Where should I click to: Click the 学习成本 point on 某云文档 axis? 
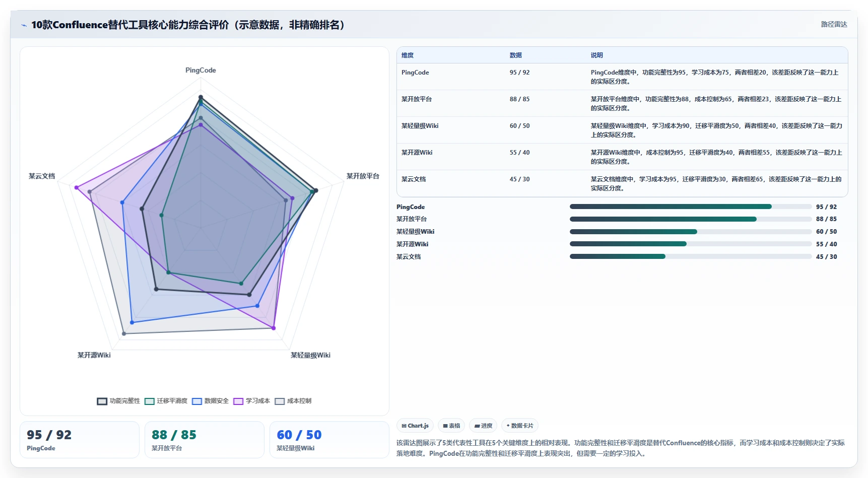77,187
